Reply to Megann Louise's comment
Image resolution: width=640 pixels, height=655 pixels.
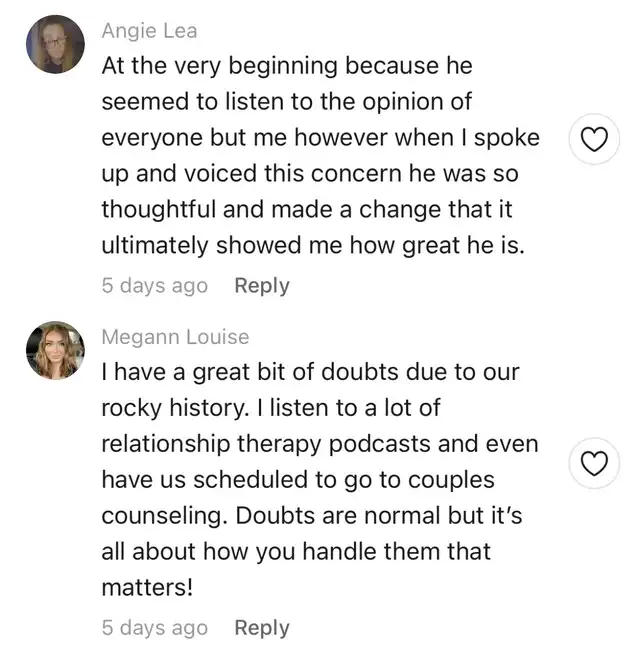coord(262,628)
